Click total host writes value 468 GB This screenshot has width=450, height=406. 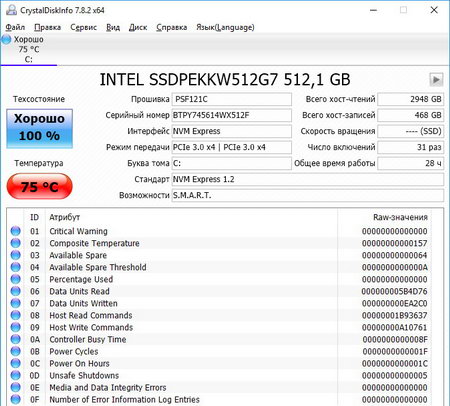[x=410, y=115]
